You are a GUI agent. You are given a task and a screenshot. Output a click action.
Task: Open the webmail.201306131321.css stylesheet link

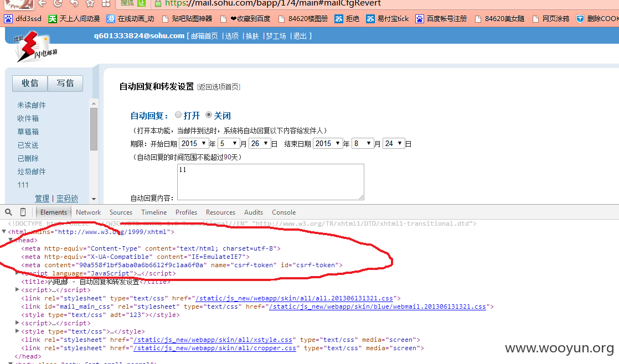378,306
